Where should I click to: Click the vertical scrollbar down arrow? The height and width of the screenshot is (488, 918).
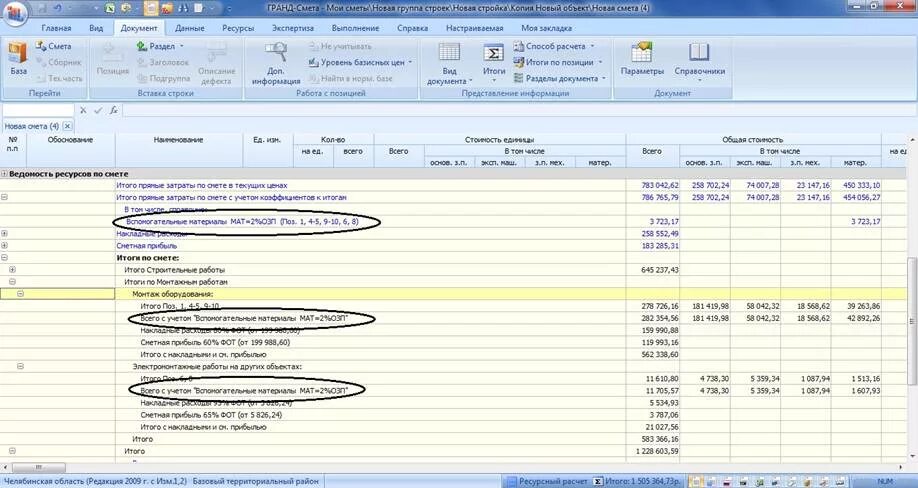click(x=912, y=456)
